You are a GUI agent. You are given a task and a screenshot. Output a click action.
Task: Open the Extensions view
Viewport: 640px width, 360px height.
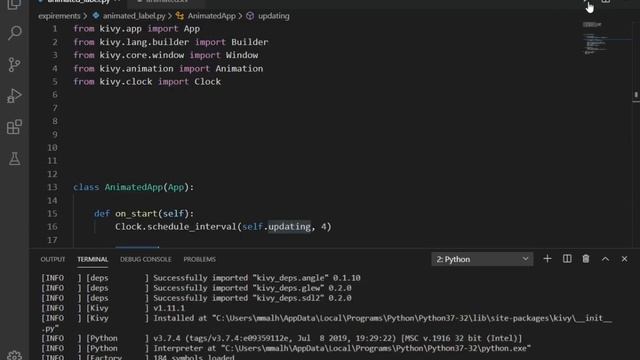pos(14,127)
